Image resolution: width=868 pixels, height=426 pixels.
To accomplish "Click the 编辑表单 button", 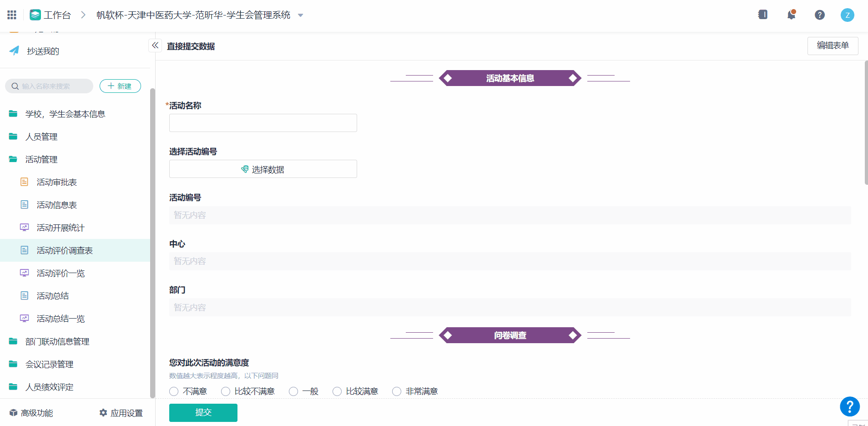I will [833, 46].
